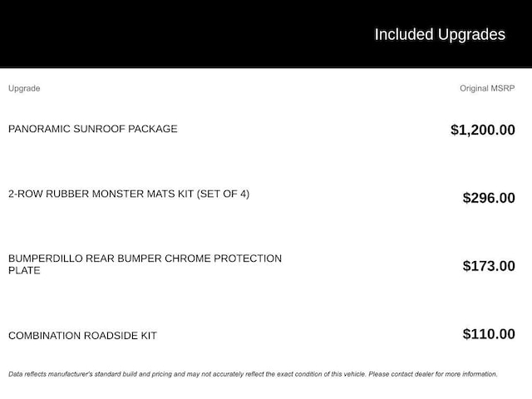Select the Upgrade column header
Image resolution: width=532 pixels, height=399 pixels.
point(24,88)
